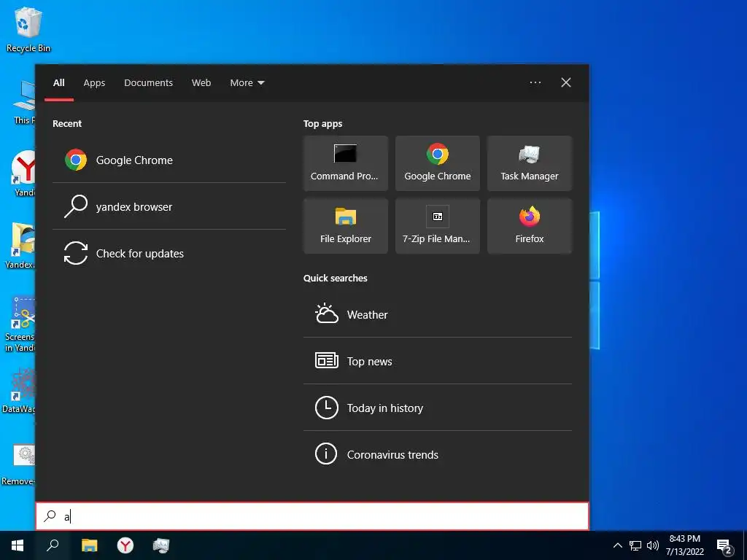This screenshot has height=560, width=747.
Task: Open the search options ellipsis menu
Action: click(x=535, y=82)
